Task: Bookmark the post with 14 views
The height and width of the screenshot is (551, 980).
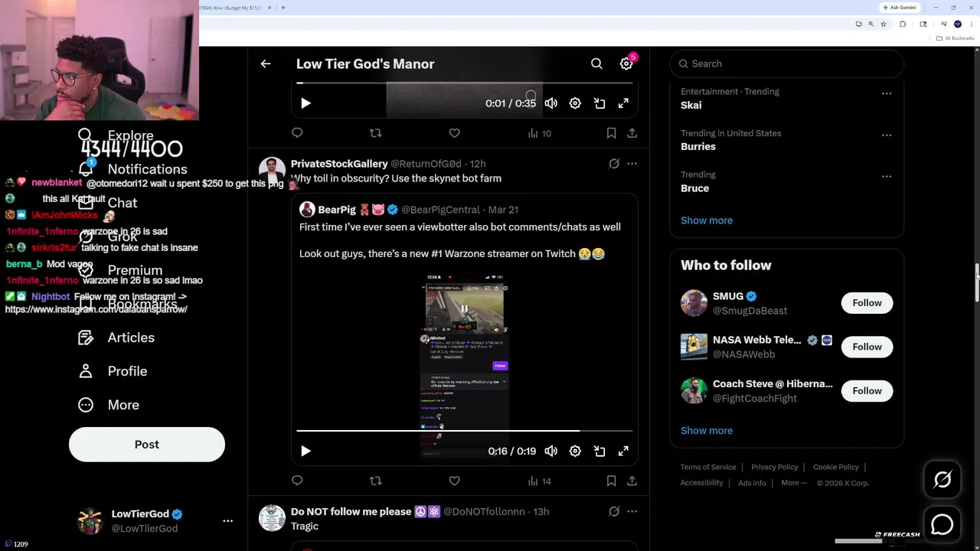Action: [611, 481]
